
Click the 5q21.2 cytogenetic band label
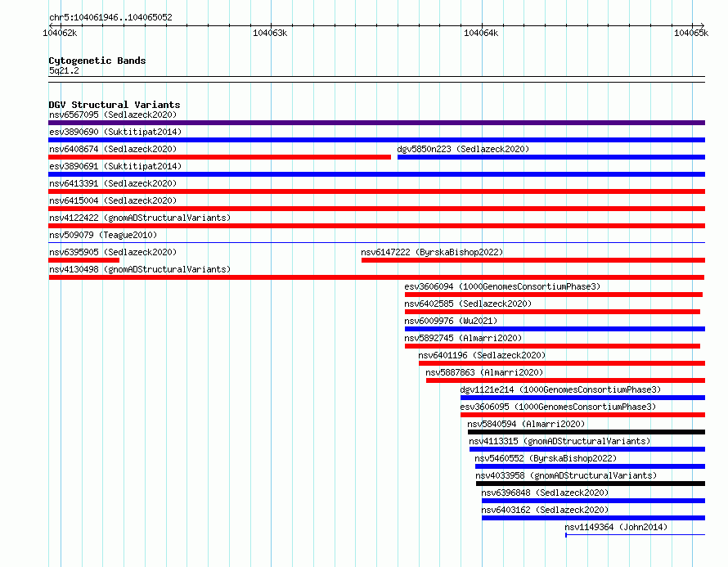coord(64,70)
